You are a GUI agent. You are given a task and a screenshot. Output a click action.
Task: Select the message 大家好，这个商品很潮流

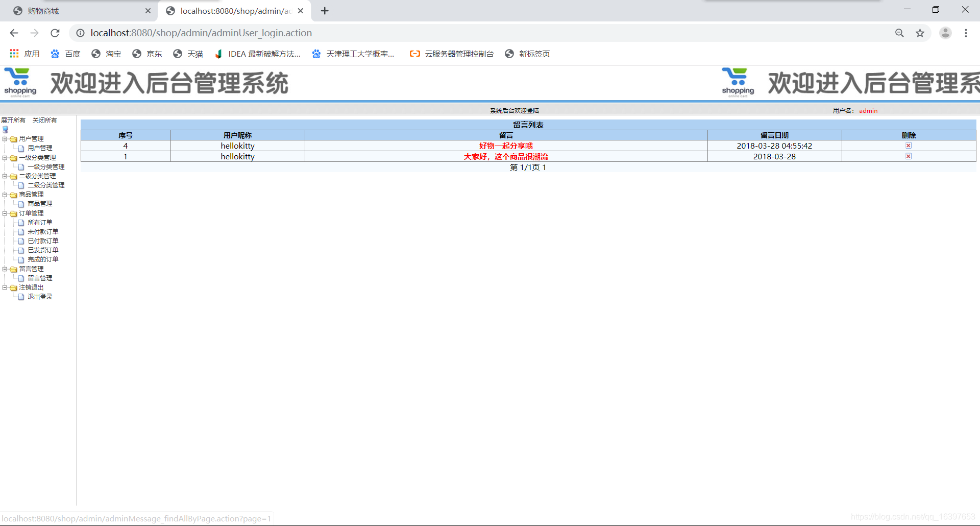tap(506, 157)
